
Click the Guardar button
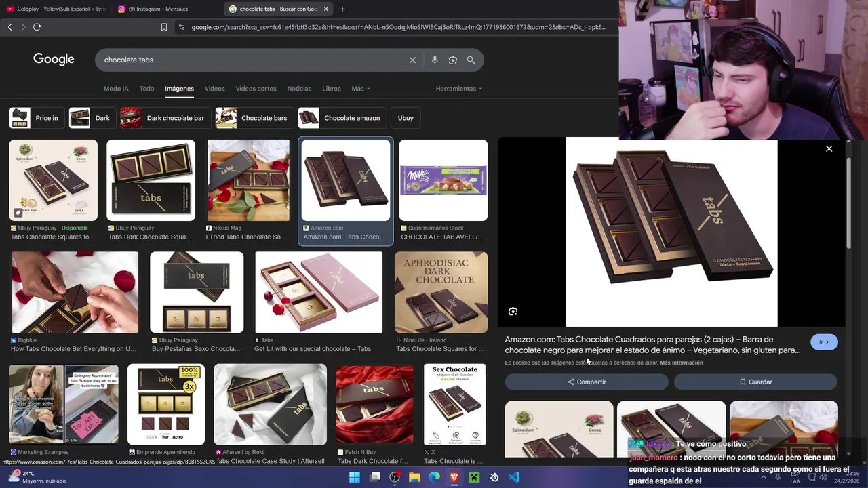[755, 382]
